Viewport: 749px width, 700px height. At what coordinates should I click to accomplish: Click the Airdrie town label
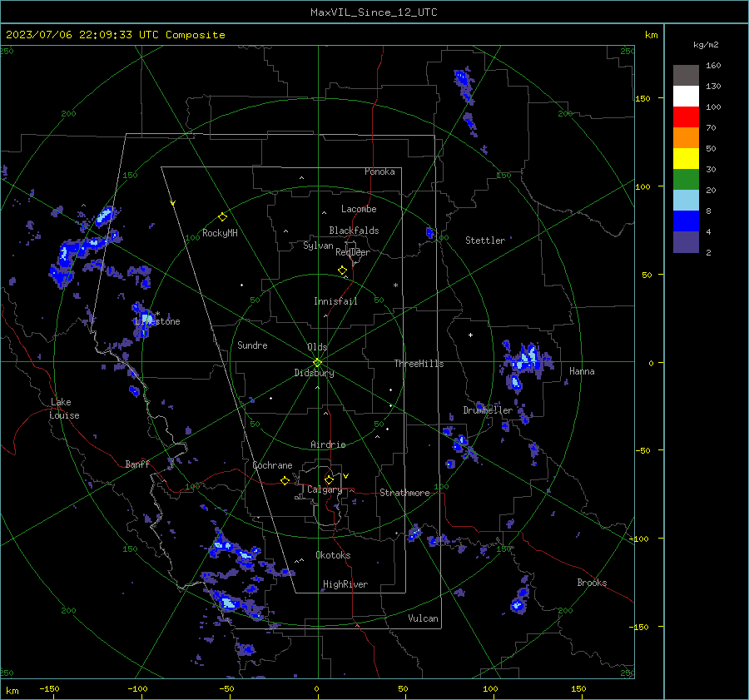tap(328, 444)
